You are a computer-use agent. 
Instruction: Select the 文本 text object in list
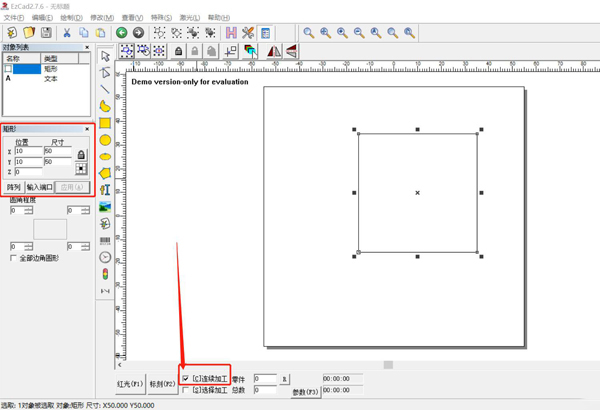click(51, 78)
